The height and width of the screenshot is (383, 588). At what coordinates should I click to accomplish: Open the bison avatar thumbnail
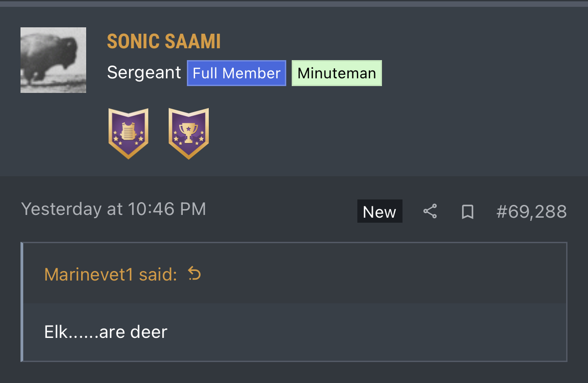pos(53,60)
